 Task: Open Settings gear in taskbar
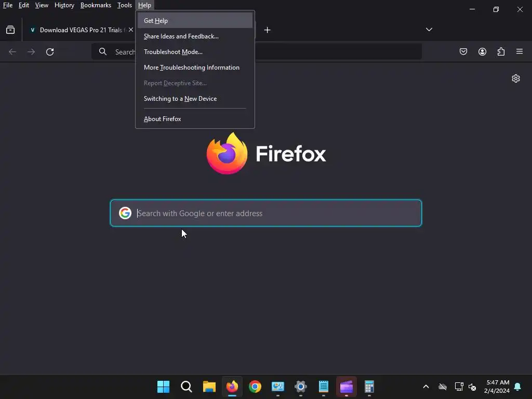click(x=301, y=387)
